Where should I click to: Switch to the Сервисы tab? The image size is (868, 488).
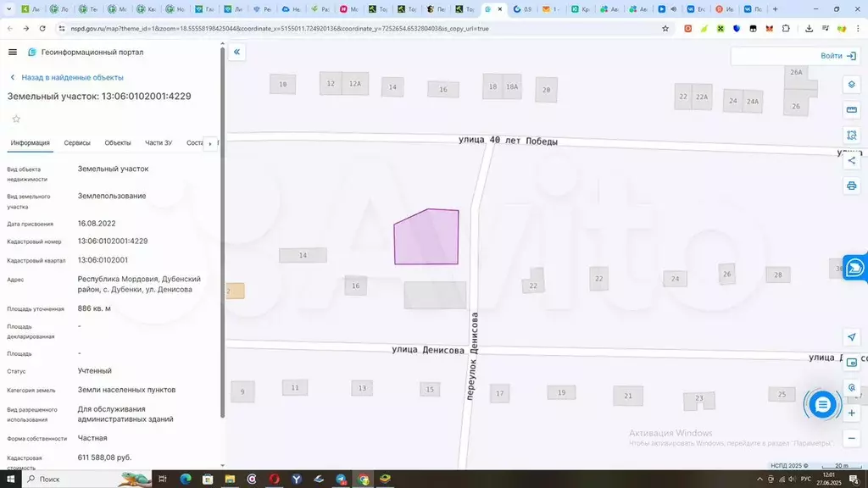point(77,142)
